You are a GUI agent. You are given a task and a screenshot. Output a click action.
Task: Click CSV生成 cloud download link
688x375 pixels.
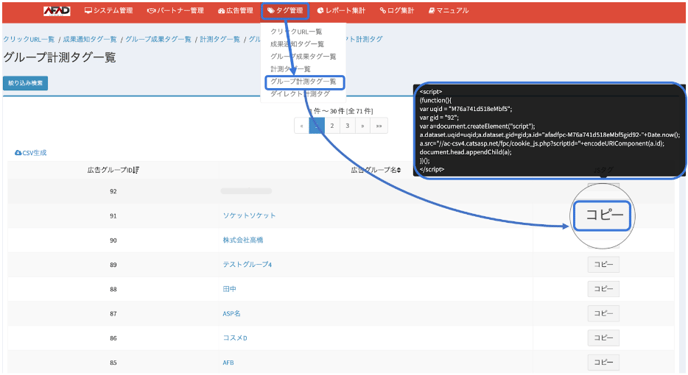pyautogui.click(x=31, y=153)
